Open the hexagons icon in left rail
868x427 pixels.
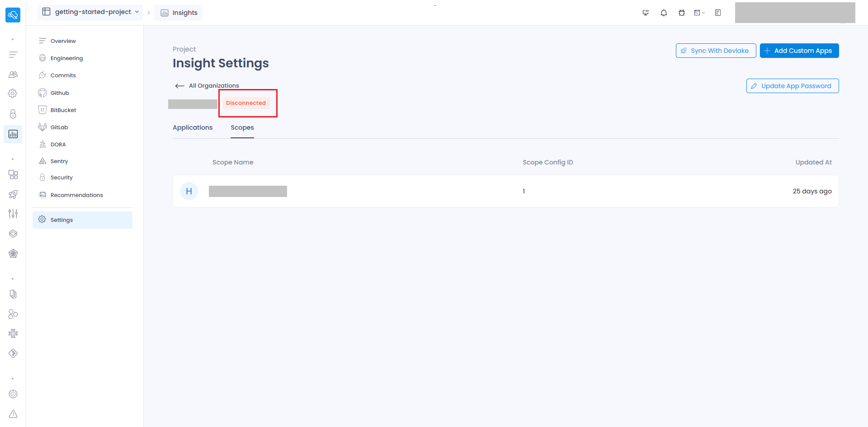coord(13,314)
